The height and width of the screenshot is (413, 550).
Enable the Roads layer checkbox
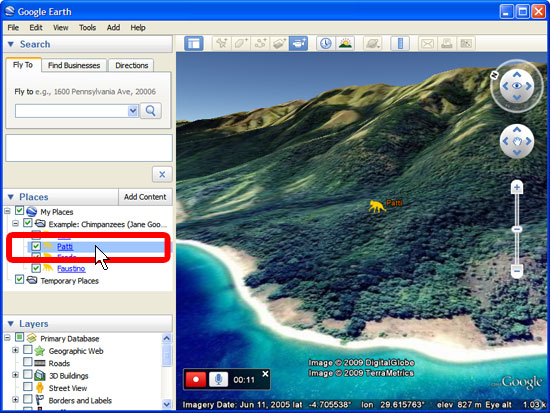(28, 362)
